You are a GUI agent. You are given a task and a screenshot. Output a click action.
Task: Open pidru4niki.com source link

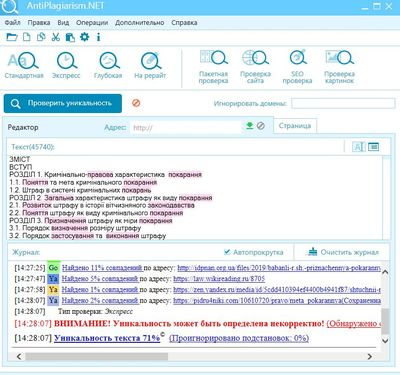(x=277, y=301)
